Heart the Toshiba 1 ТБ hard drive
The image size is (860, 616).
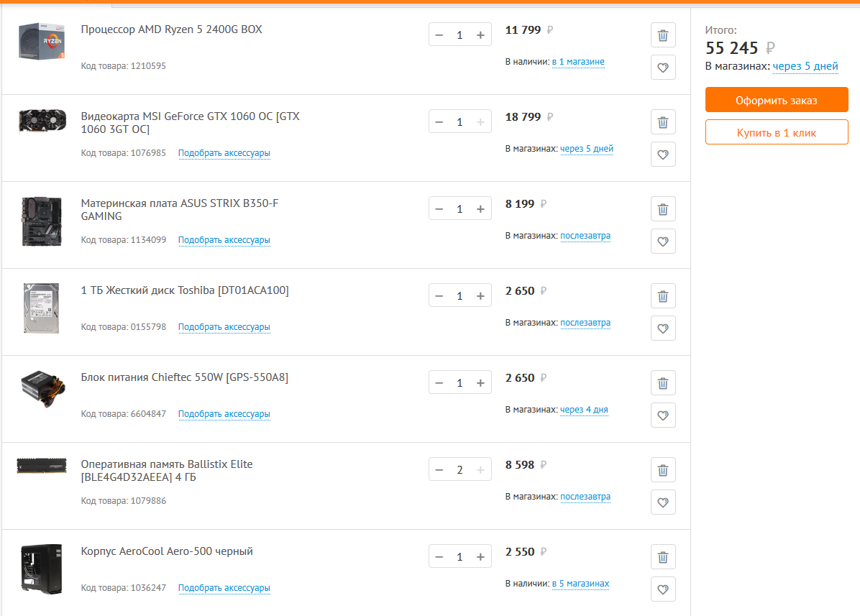pos(662,328)
